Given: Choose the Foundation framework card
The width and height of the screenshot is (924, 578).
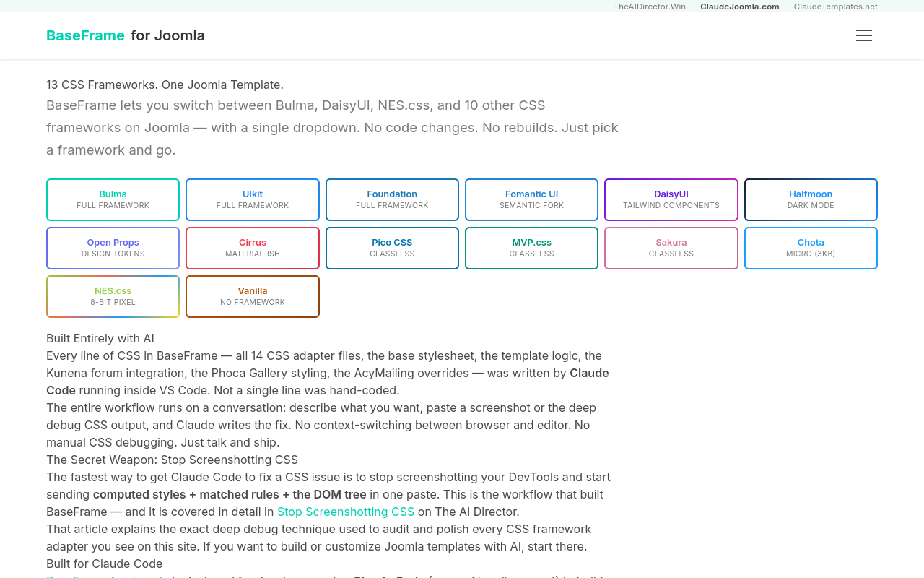Looking at the screenshot, I should click(392, 199).
